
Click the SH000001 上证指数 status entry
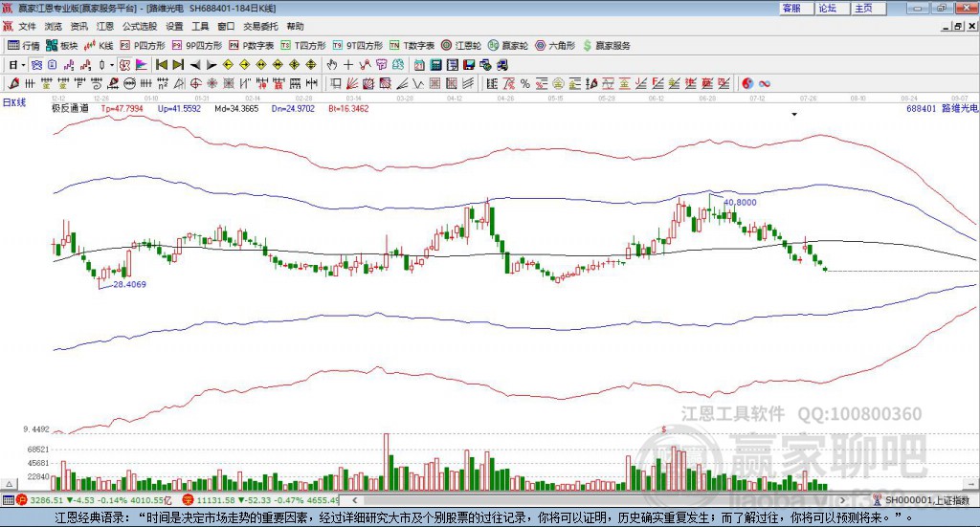click(922, 500)
